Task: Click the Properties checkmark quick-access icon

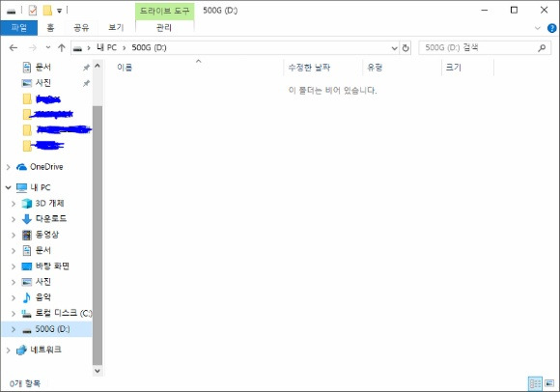Action: pos(33,11)
